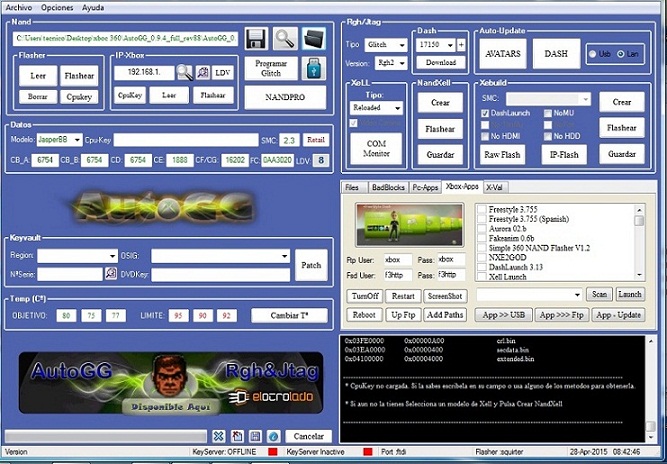Screen dimensions: 667x464
Task: Click the Cambiar Tª button
Action: coord(289,316)
